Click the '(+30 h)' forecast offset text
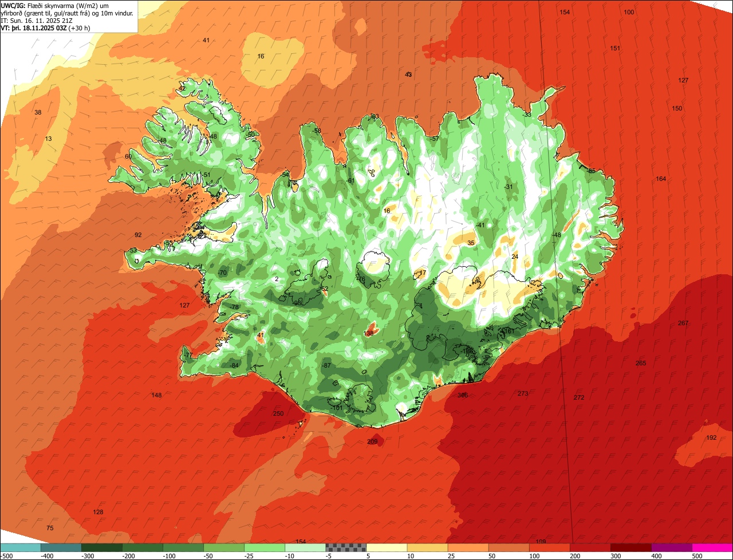The width and height of the screenshot is (733, 560). pos(79,28)
